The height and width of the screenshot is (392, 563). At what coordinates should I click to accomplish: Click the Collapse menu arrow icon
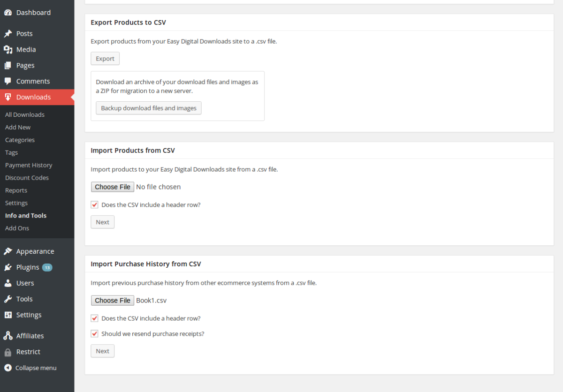pyautogui.click(x=8, y=368)
